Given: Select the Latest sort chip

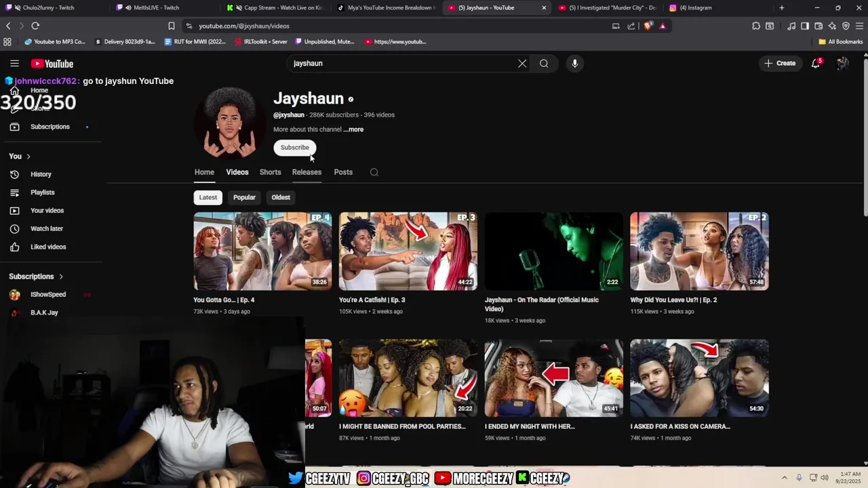Looking at the screenshot, I should click(208, 197).
